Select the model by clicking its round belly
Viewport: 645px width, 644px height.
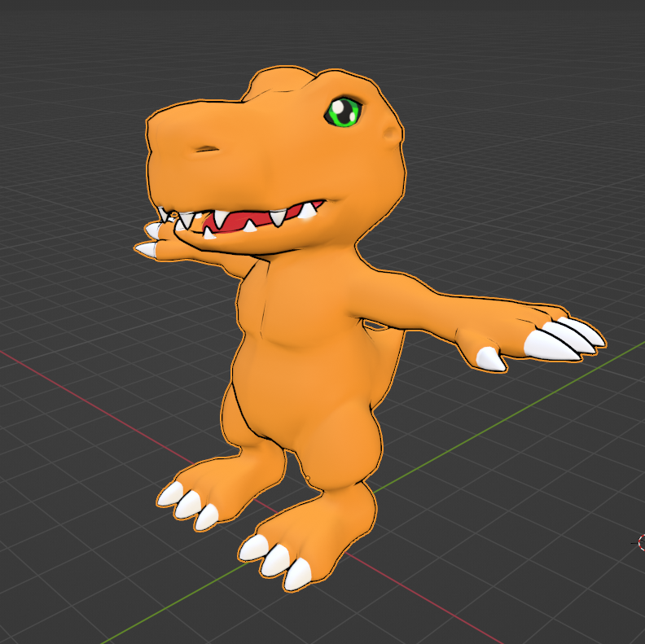(301, 383)
